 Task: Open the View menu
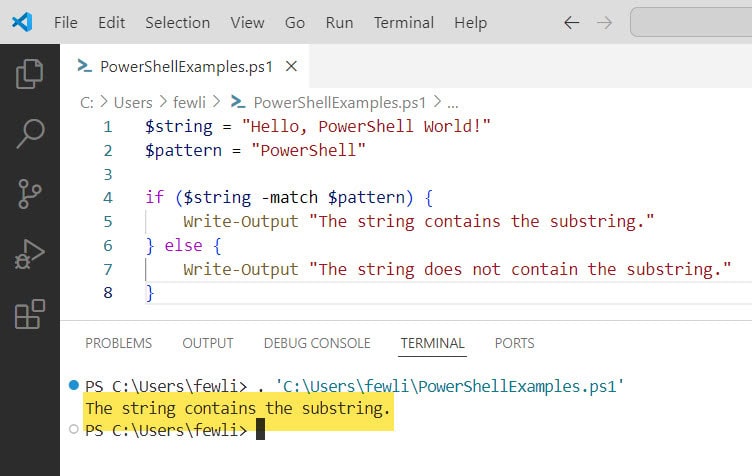[247, 23]
